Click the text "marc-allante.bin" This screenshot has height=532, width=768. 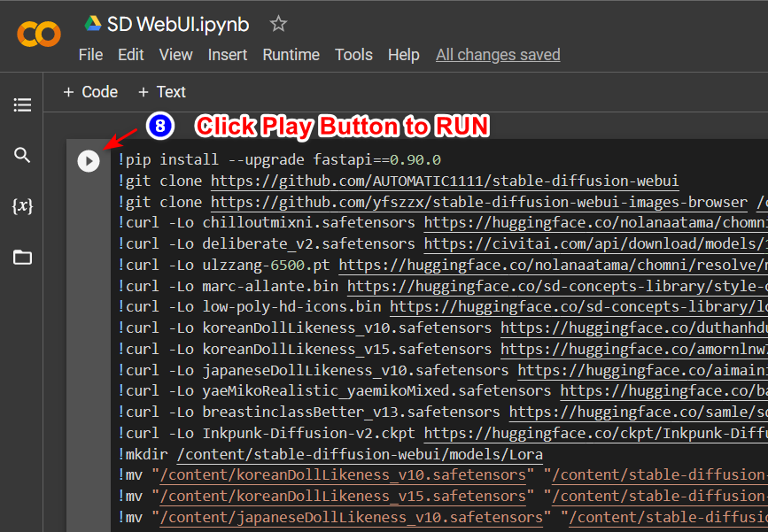[270, 286]
